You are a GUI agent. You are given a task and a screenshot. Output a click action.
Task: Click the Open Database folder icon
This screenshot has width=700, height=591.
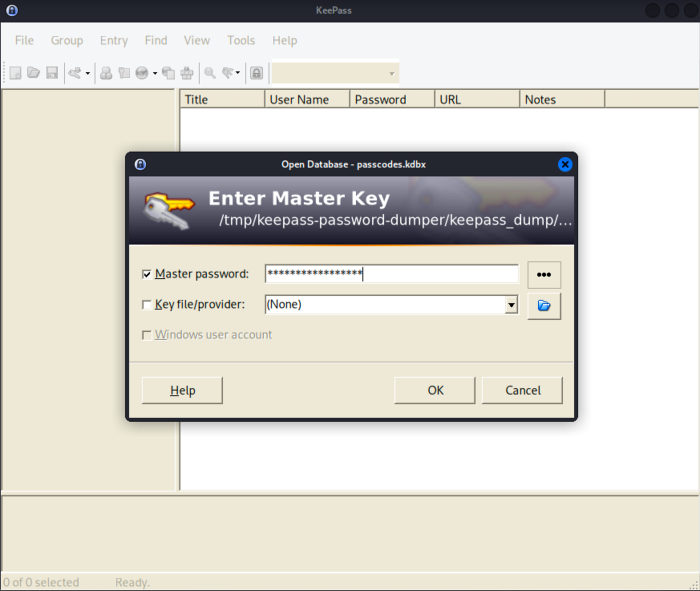33,73
